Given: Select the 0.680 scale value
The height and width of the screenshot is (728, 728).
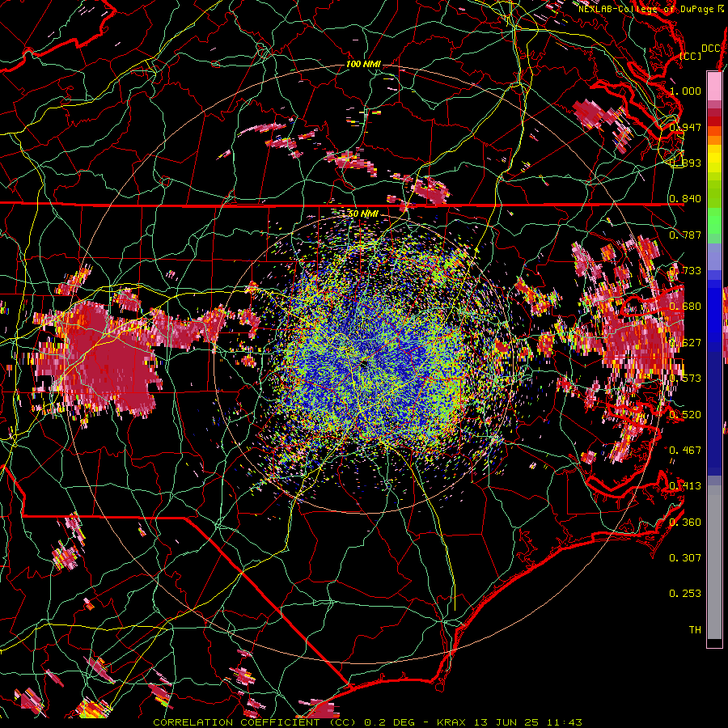Looking at the screenshot, I should point(685,307).
